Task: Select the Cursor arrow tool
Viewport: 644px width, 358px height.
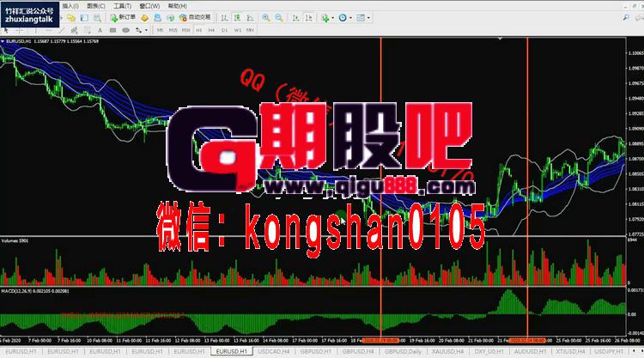Action: (6, 30)
